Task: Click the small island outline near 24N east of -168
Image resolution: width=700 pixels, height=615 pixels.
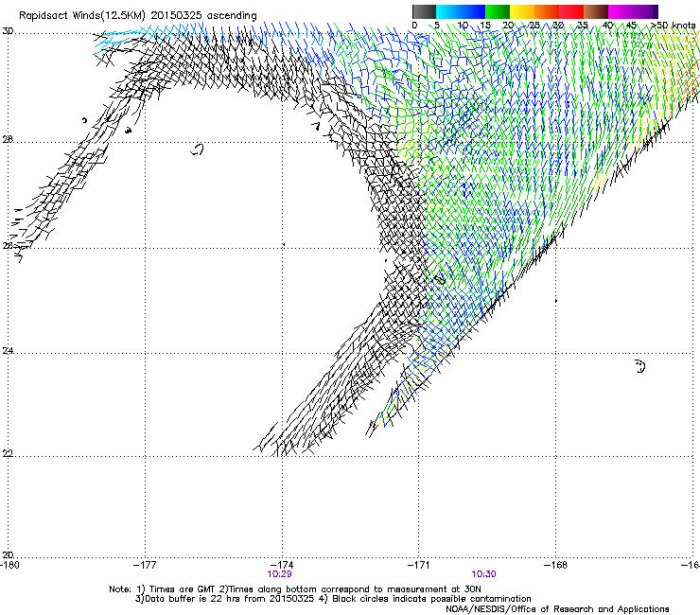Action: [x=640, y=366]
